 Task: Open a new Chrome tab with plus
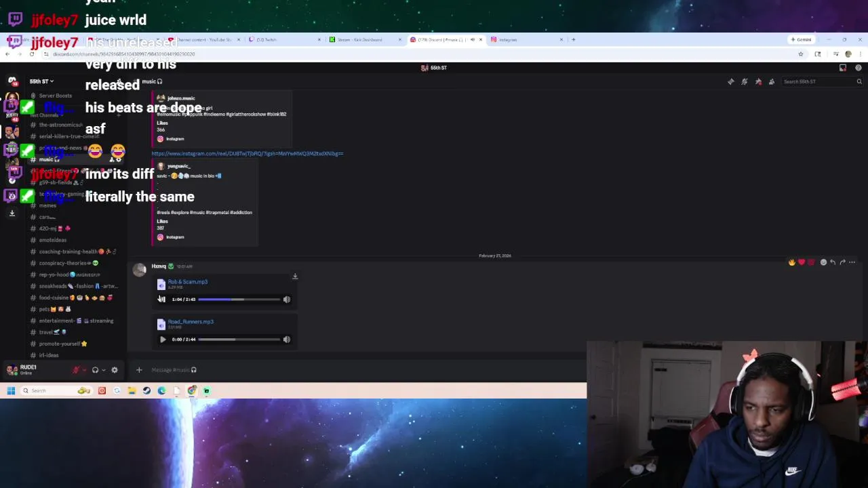[573, 39]
